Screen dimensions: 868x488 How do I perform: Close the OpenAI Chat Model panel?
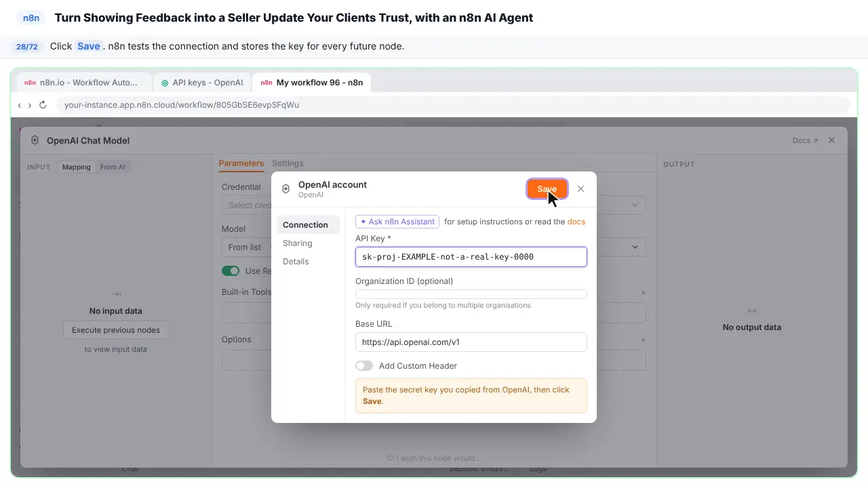(x=831, y=140)
